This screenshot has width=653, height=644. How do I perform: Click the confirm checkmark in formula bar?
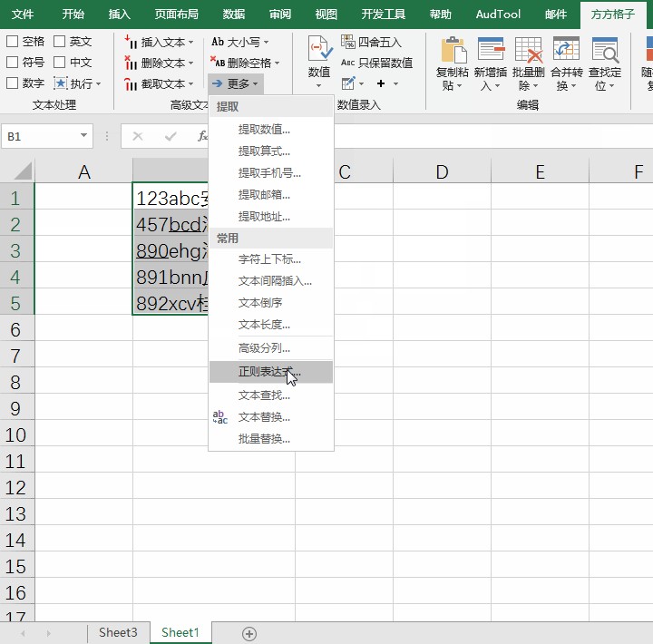click(x=171, y=136)
